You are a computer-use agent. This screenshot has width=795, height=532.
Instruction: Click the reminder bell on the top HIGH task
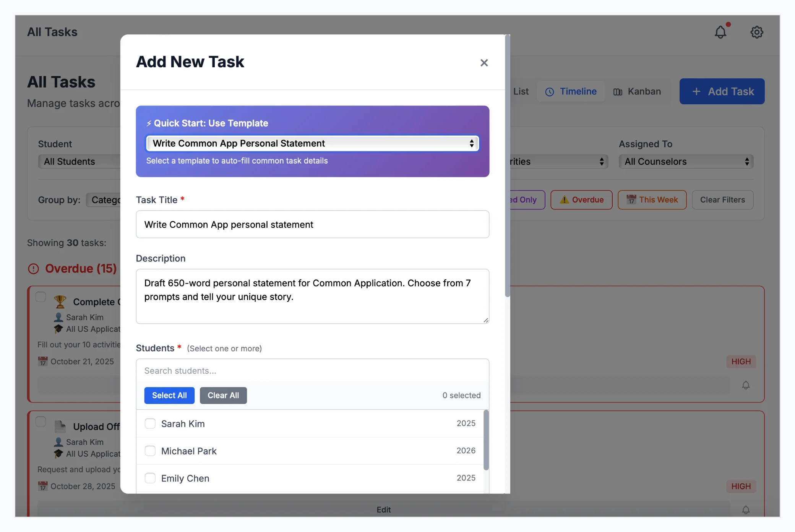pyautogui.click(x=746, y=385)
